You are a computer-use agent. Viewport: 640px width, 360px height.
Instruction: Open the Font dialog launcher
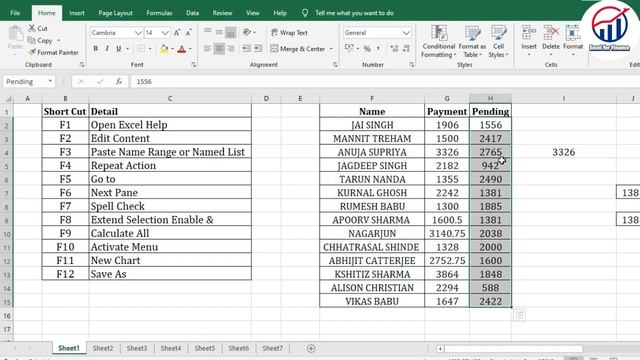pyautogui.click(x=194, y=65)
